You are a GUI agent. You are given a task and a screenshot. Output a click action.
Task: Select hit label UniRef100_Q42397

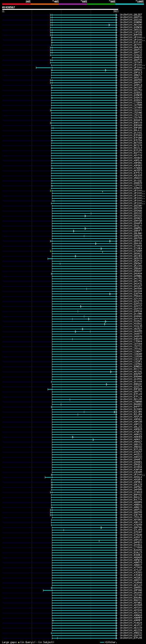131,87
